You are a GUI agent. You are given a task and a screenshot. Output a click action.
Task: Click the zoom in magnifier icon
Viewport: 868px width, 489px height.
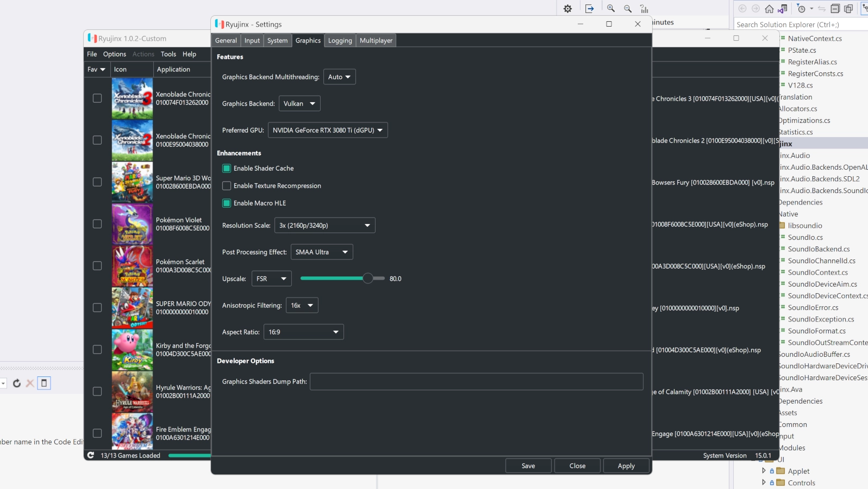point(611,9)
